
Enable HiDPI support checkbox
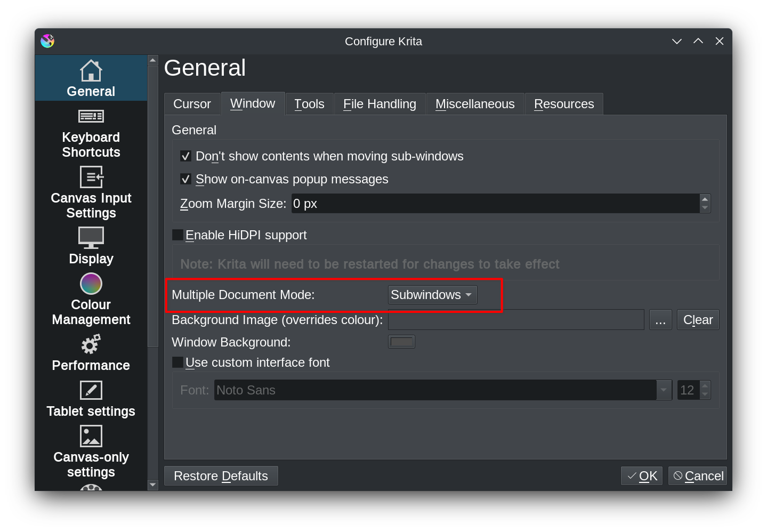[x=178, y=235]
